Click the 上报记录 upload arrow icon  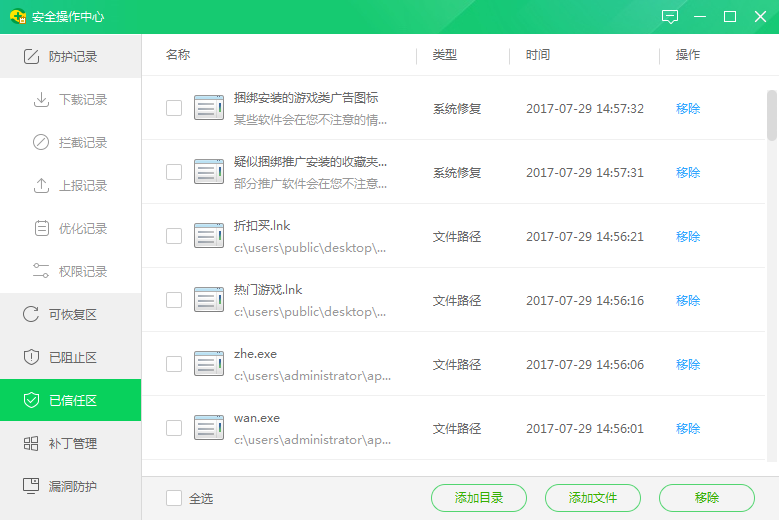pos(41,186)
